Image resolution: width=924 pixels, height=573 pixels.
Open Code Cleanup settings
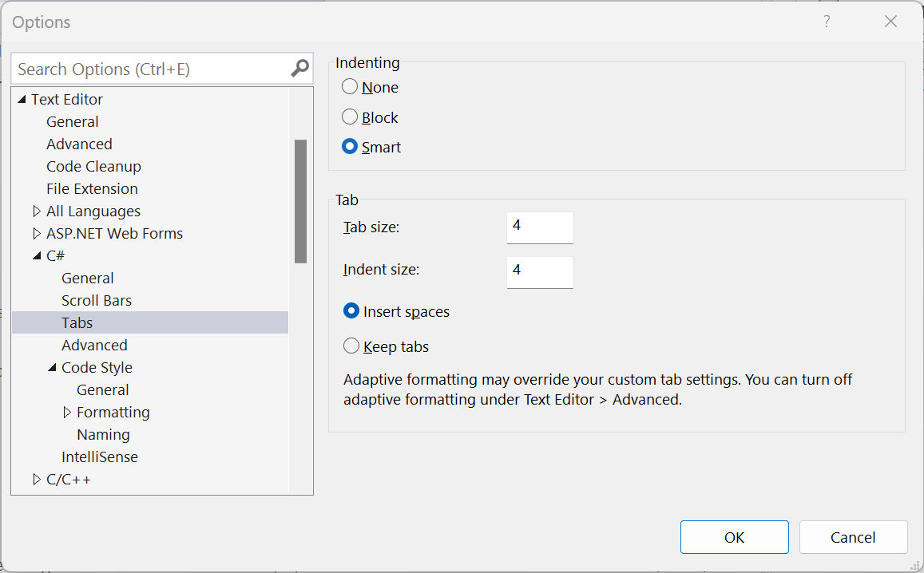coord(93,166)
